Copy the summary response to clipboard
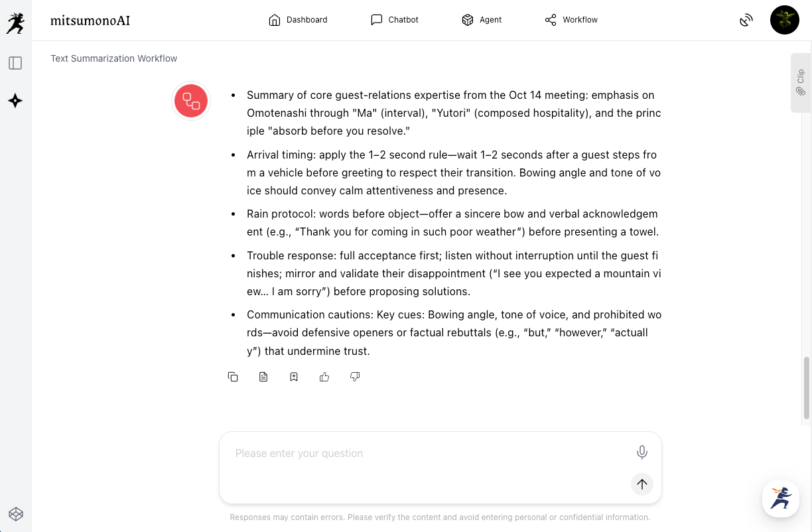 point(233,377)
